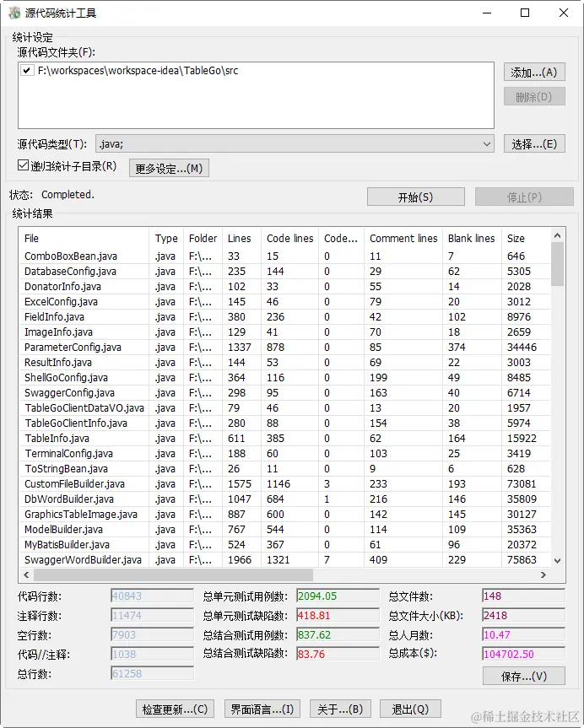Minimize the 源代码统计工具 window

point(487,13)
